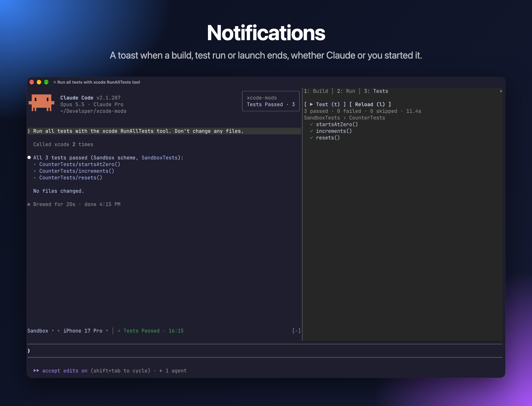532x406 pixels.
Task: Open the SandboxTests link in the summary
Action: 159,158
